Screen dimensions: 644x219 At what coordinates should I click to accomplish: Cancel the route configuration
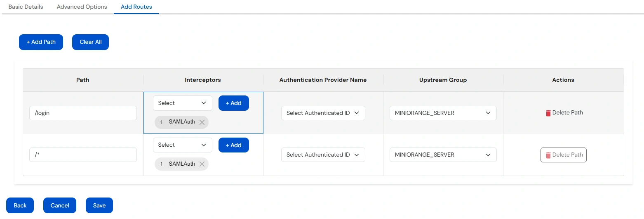coord(60,205)
